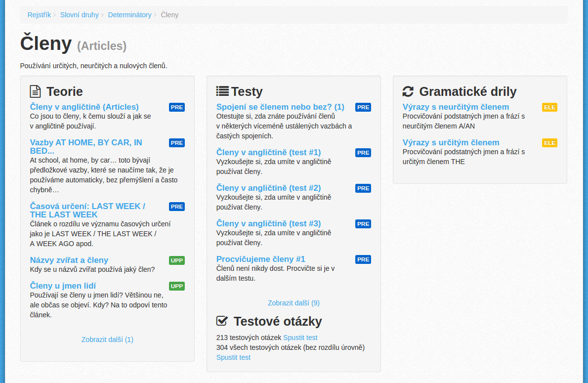Viewport: 588px width, 383px height.
Task: Click the Teorie document icon
Action: tap(36, 91)
